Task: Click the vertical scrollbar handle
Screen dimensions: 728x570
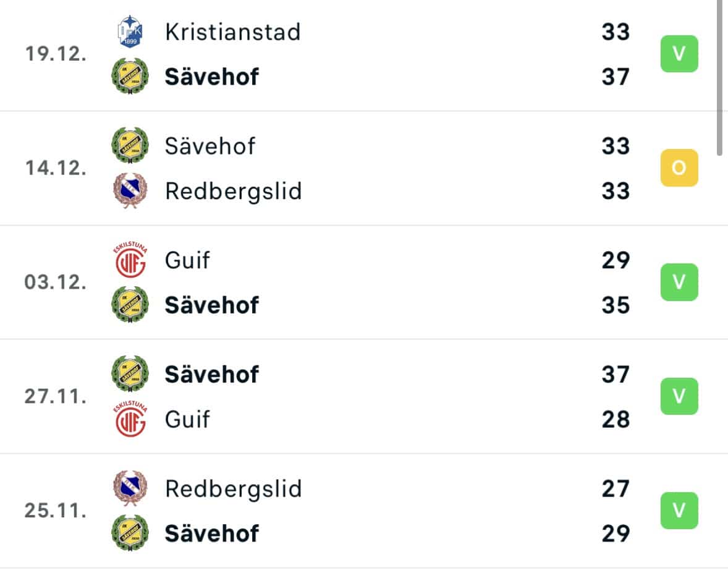Action: coord(719,78)
